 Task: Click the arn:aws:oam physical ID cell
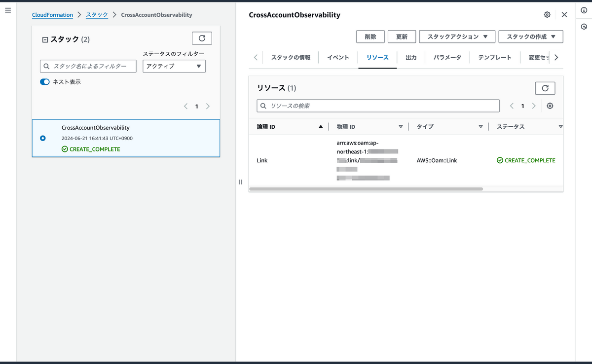click(367, 160)
